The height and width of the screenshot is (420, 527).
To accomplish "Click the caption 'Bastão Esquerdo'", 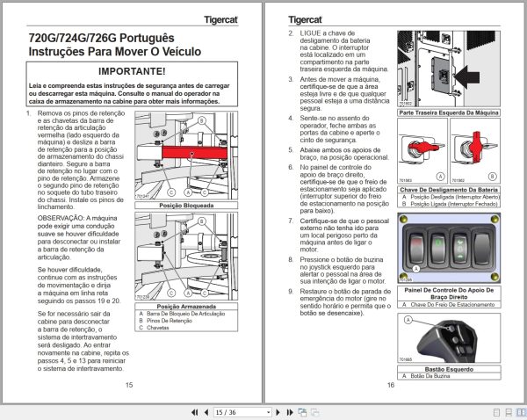I will tap(449, 369).
